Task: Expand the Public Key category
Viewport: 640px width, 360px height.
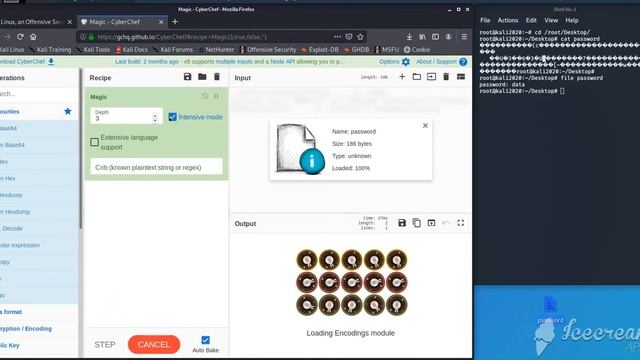Action: [x=39, y=345]
